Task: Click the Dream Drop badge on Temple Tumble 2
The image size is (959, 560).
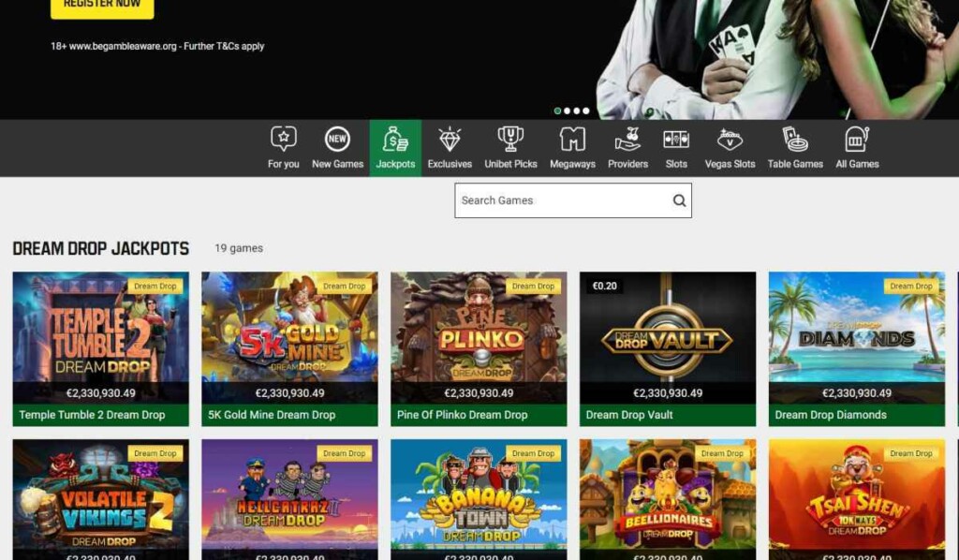Action: click(155, 286)
